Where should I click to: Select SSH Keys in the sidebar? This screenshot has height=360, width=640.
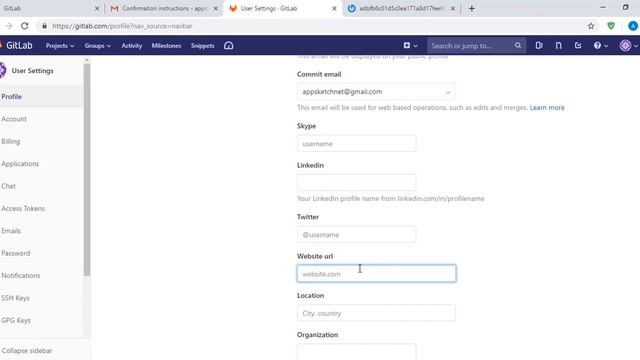[42, 298]
